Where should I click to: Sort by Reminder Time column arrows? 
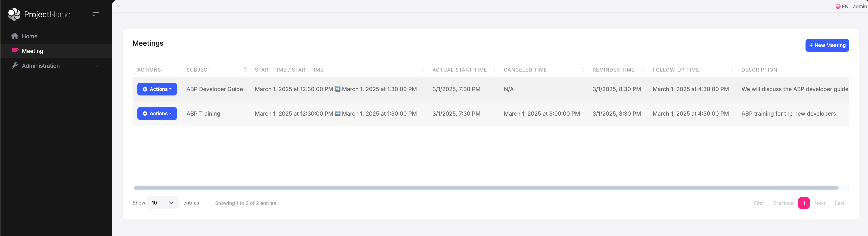643,70
